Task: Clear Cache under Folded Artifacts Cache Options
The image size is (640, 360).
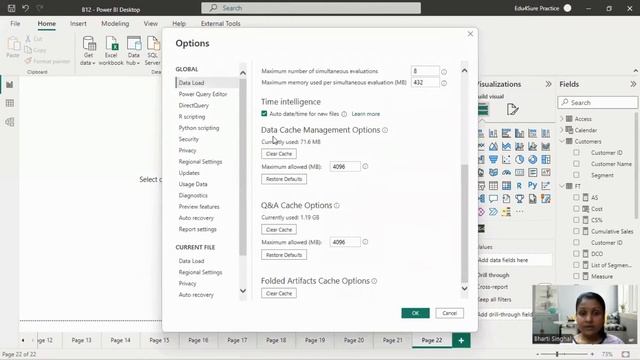Action: (279, 293)
